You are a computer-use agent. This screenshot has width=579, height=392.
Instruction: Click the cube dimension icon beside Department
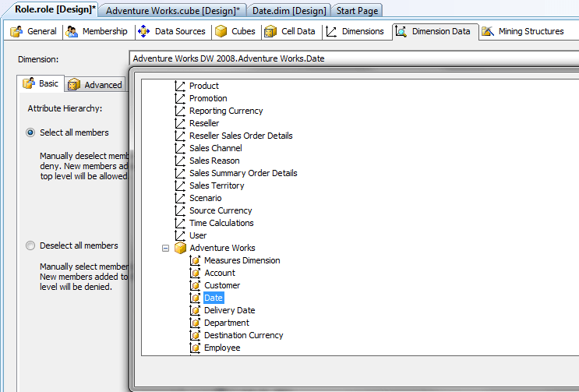[195, 323]
